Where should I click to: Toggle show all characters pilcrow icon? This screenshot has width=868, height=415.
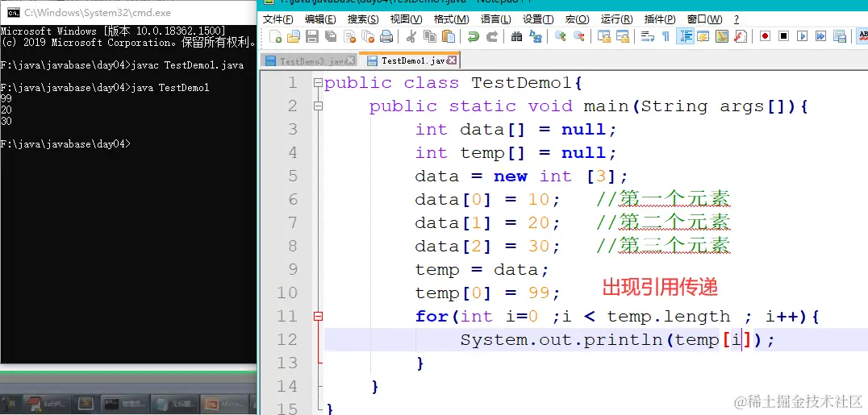pos(666,36)
